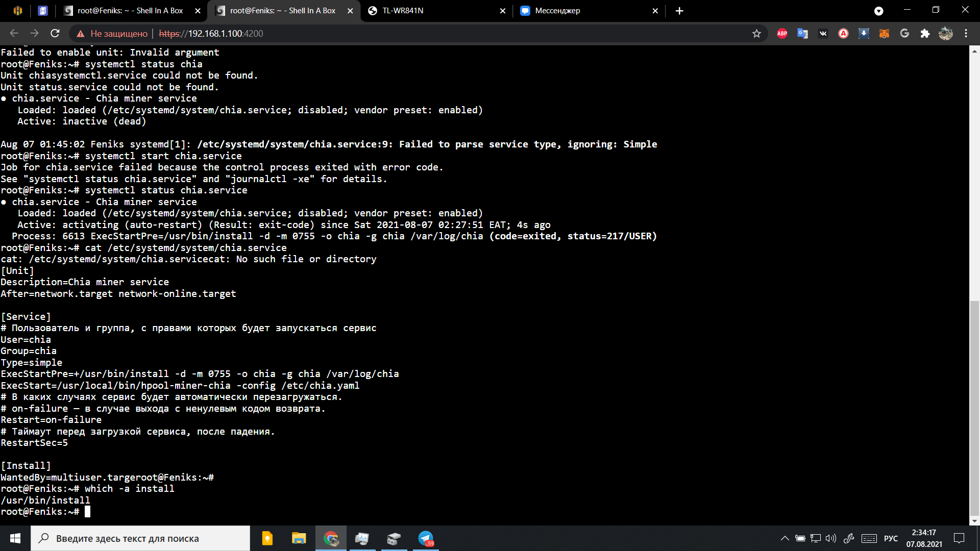Screen dimensions: 980x551
Task: Click the 'Не защищено' security warning indicator
Action: (112, 34)
